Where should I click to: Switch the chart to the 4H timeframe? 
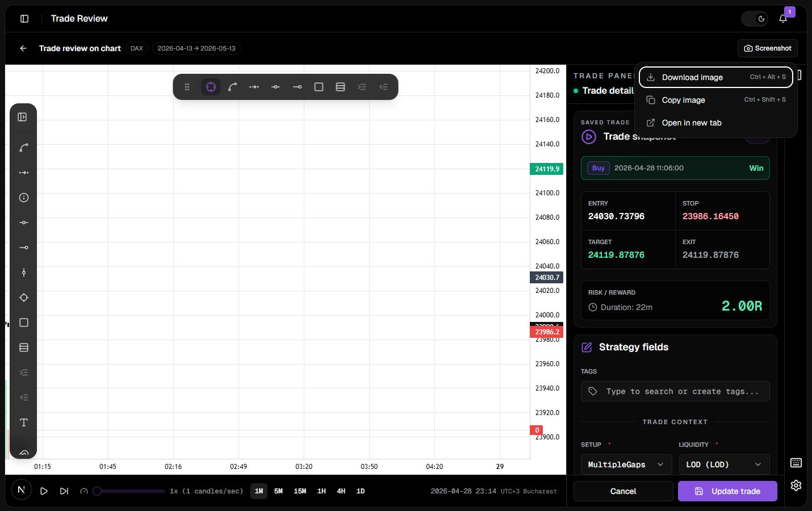341,491
